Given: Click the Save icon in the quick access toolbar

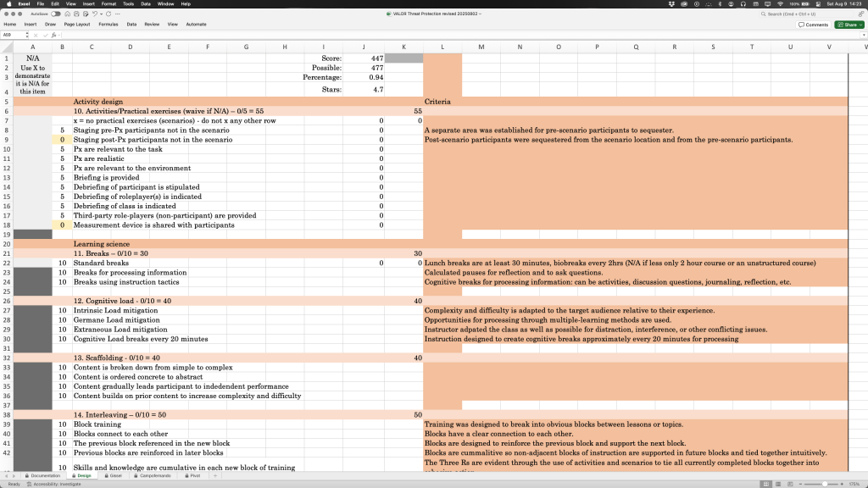Looking at the screenshot, I should click(x=76, y=14).
